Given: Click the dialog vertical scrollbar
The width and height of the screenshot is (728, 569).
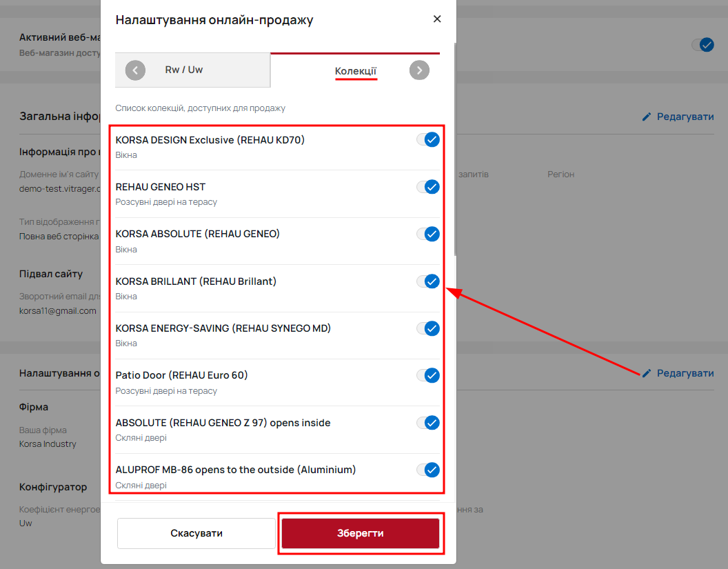Looking at the screenshot, I should pos(455,149).
